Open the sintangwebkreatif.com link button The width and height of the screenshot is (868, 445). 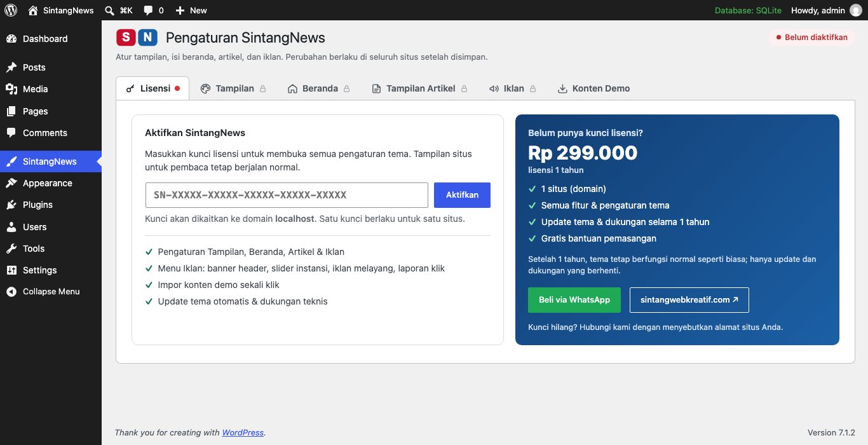coord(689,300)
